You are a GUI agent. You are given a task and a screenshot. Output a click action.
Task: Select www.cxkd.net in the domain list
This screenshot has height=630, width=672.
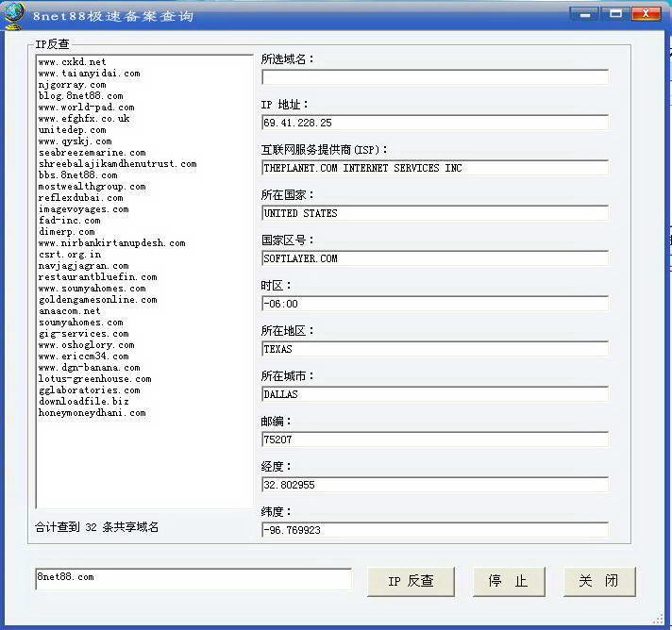pos(72,62)
